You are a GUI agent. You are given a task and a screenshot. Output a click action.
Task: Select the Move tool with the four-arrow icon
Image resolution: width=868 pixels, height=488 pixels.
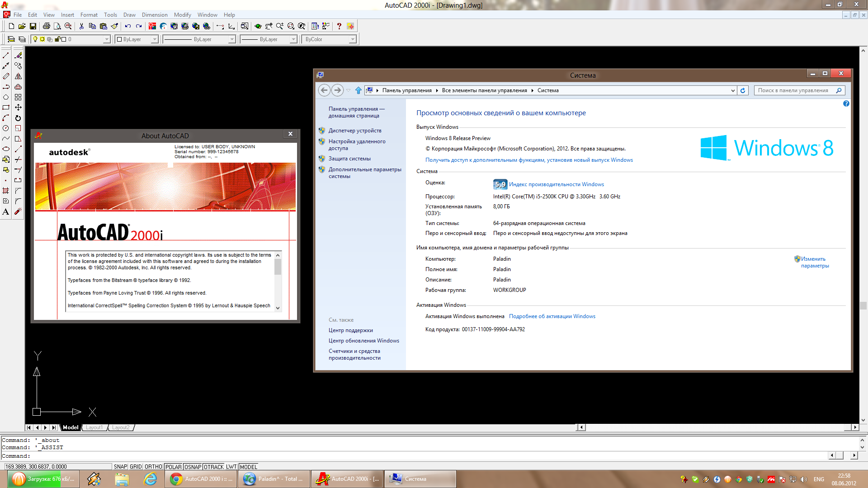[18, 108]
